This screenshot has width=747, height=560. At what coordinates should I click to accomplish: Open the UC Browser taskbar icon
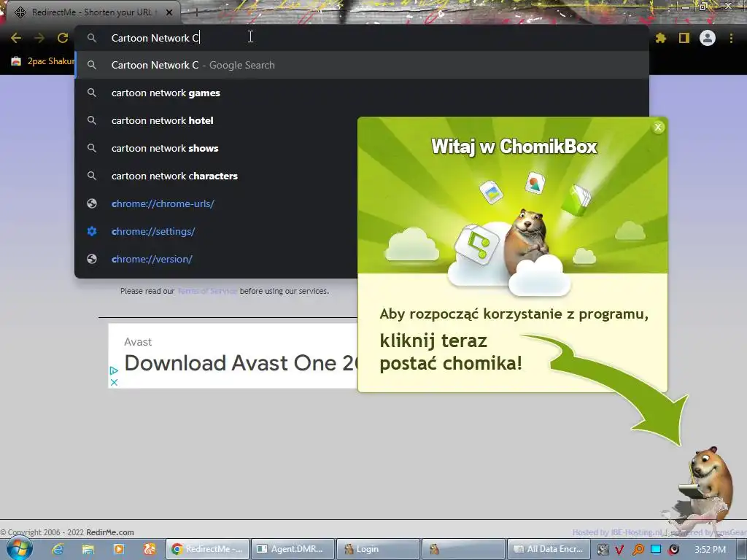click(149, 550)
